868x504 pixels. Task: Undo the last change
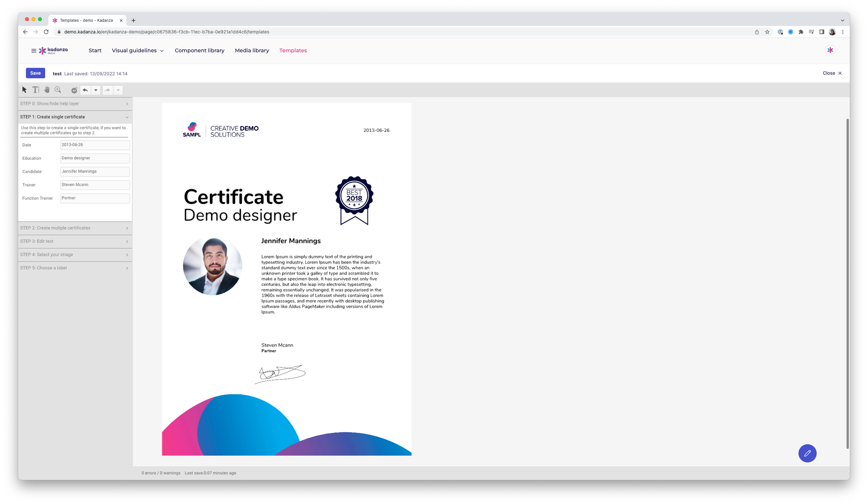[84, 90]
